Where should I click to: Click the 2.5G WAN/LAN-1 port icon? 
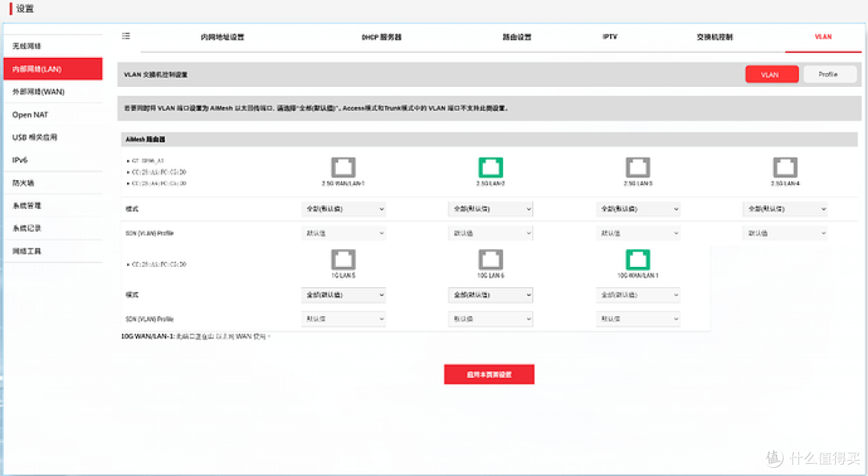(x=343, y=167)
